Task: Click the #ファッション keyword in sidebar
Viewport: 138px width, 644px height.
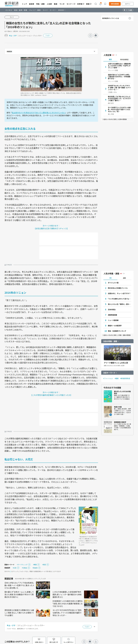Action: tap(108, 378)
